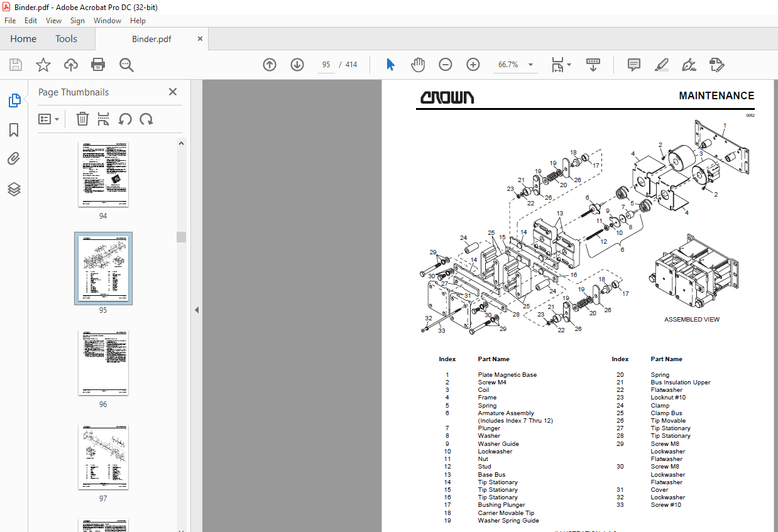
Task: Open the Comment tool
Action: [x=633, y=65]
